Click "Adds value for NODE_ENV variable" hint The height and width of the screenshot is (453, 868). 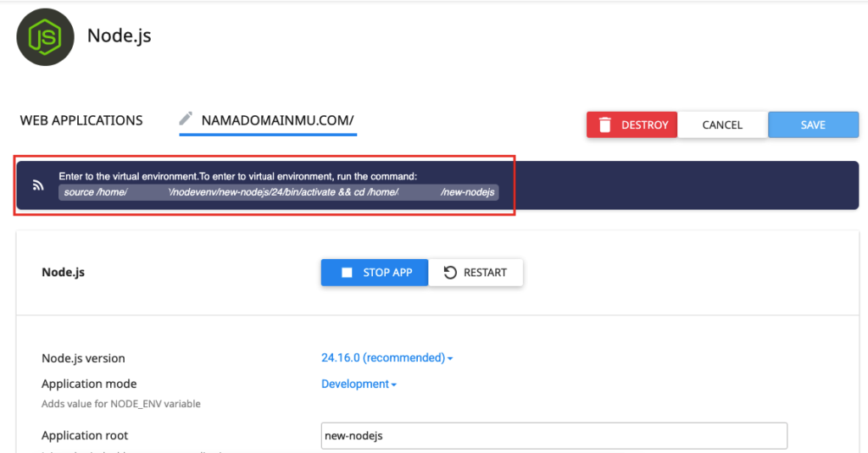click(121, 404)
